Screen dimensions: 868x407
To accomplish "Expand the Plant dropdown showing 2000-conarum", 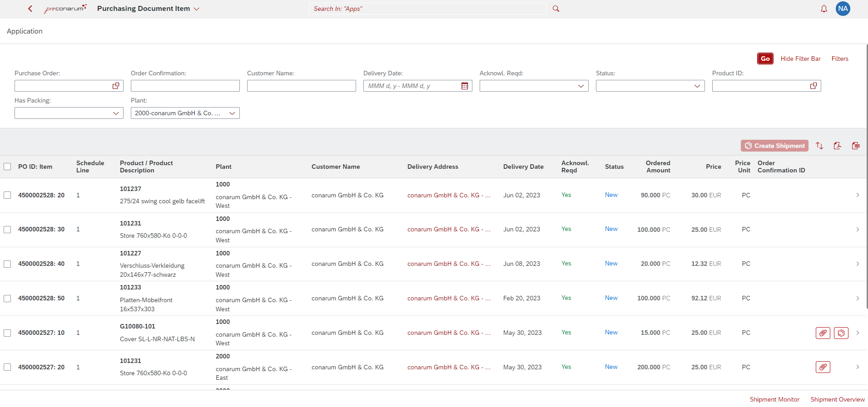I will (x=232, y=113).
